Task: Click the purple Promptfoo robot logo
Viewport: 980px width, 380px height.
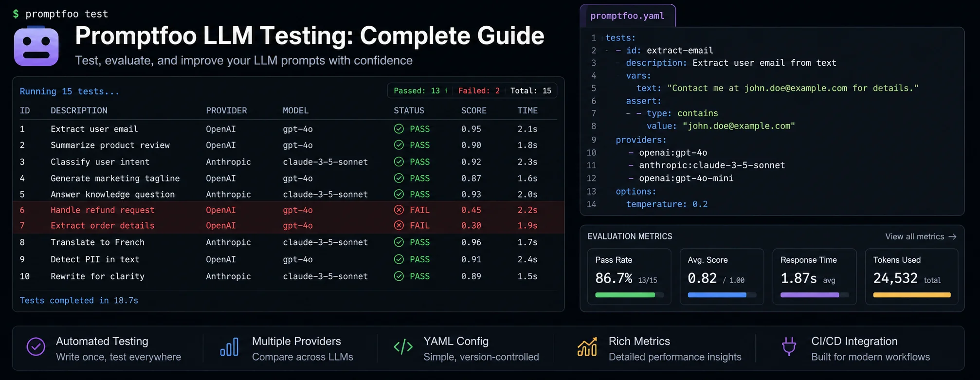Action: (x=36, y=47)
